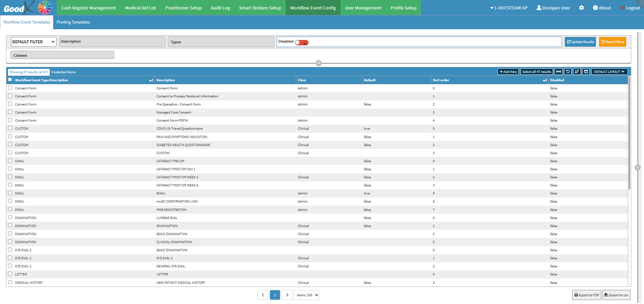This screenshot has height=304, width=644.
Task: Click the table's vertical scrollbar
Action: pos(629,134)
